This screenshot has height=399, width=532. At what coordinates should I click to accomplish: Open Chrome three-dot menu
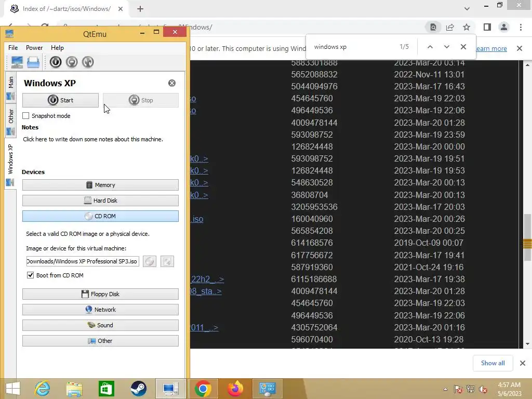[x=521, y=27]
